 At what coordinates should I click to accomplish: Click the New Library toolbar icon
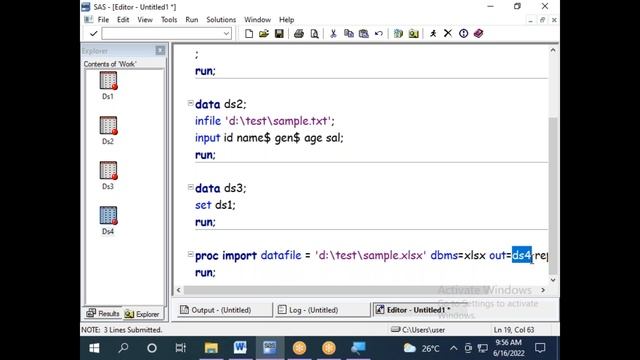click(398, 33)
